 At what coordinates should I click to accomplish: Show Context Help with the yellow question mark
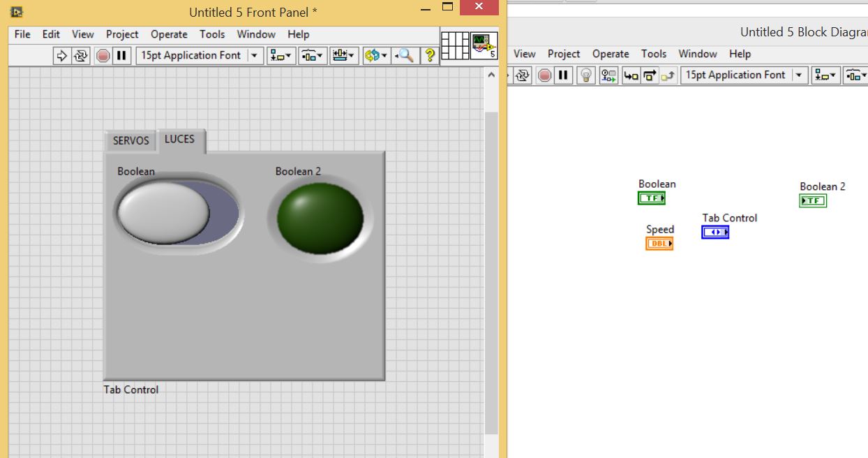[x=430, y=56]
